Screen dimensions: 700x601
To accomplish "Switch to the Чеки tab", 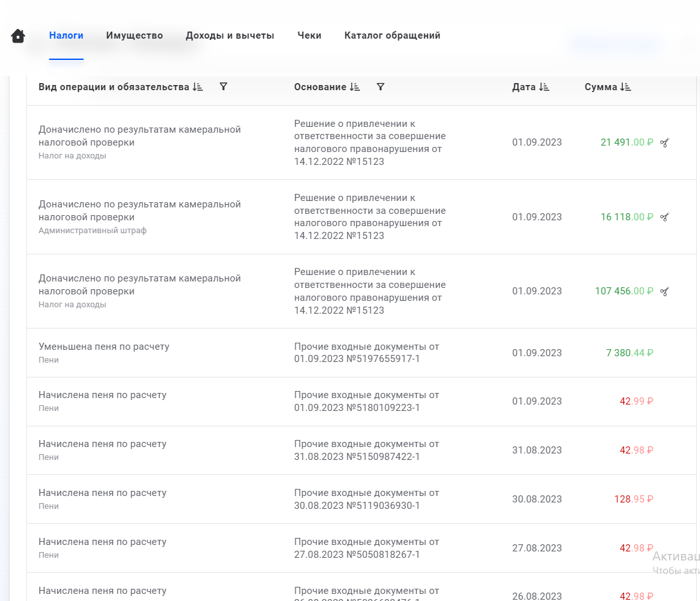I will point(309,35).
